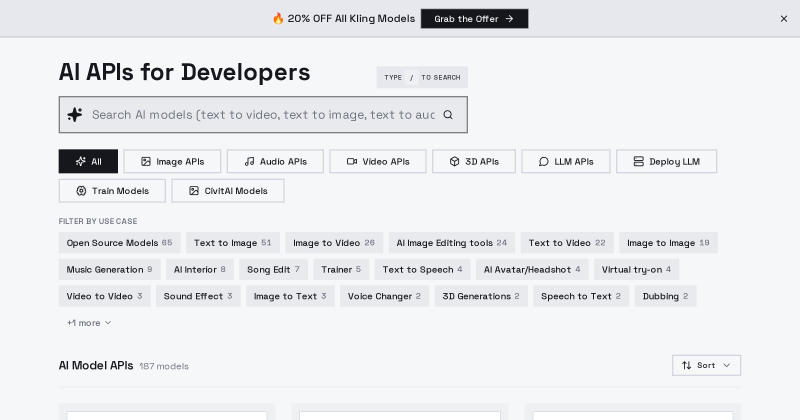Focus the Search AI models field

(x=263, y=114)
